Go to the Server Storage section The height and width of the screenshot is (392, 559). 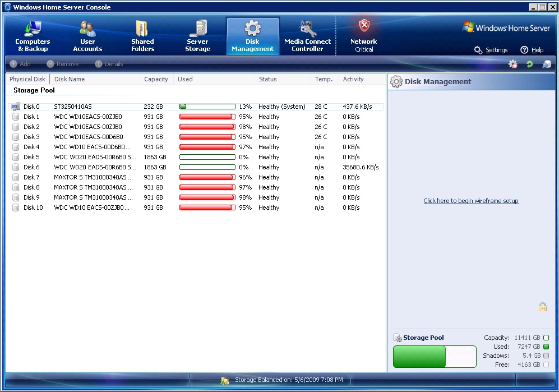(197, 36)
